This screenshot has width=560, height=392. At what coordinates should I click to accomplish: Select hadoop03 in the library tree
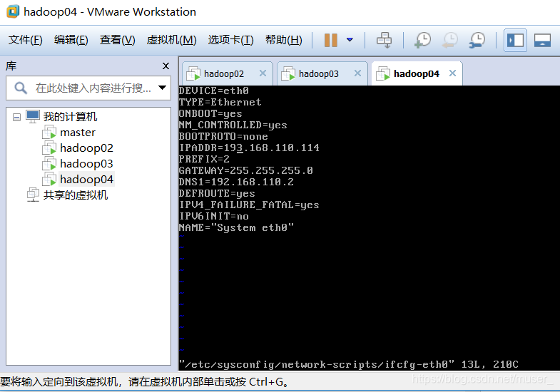[x=86, y=164]
